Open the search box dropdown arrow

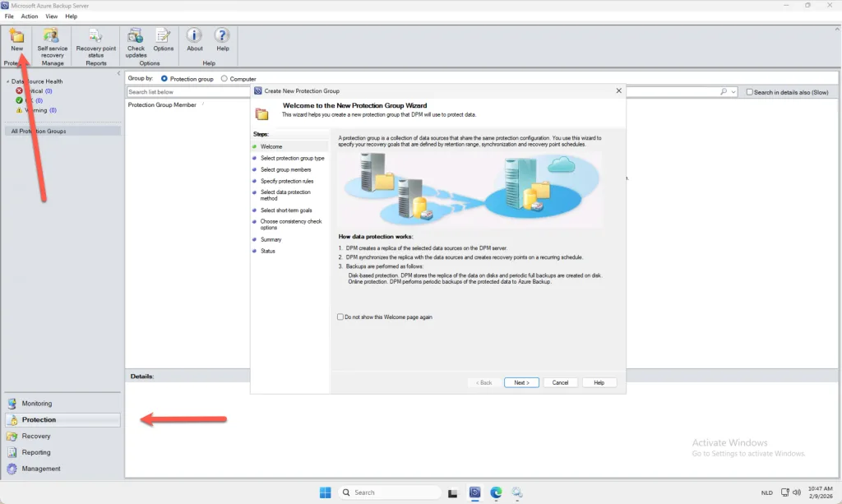click(x=733, y=92)
